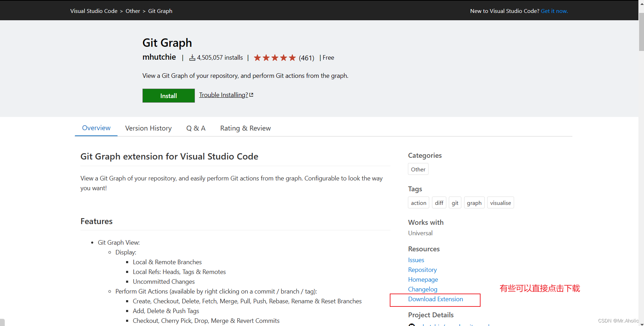Open the Rating & Review tab
This screenshot has width=644, height=326.
(x=246, y=128)
